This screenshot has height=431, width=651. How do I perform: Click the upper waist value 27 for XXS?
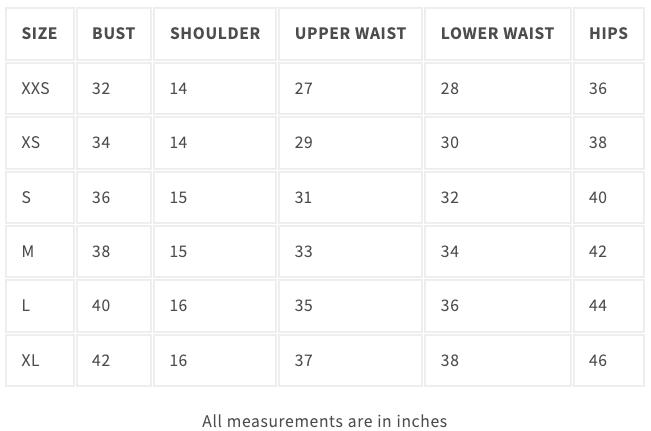[x=304, y=88]
